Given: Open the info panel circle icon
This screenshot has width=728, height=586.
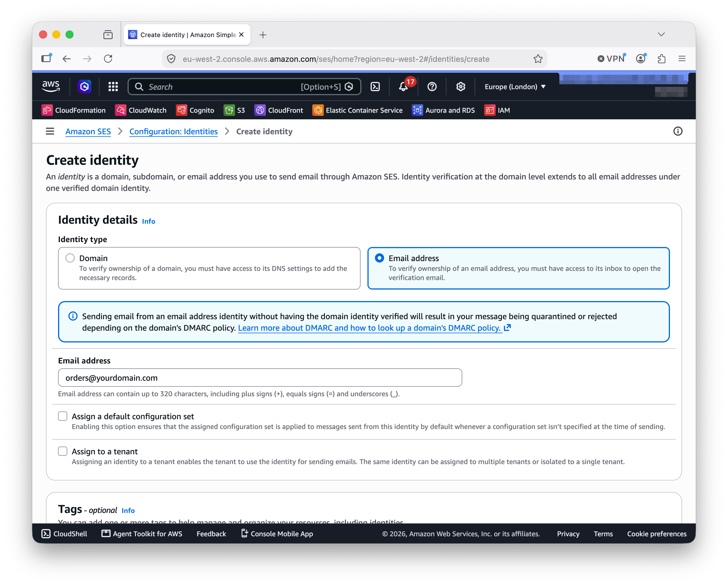Looking at the screenshot, I should point(678,131).
